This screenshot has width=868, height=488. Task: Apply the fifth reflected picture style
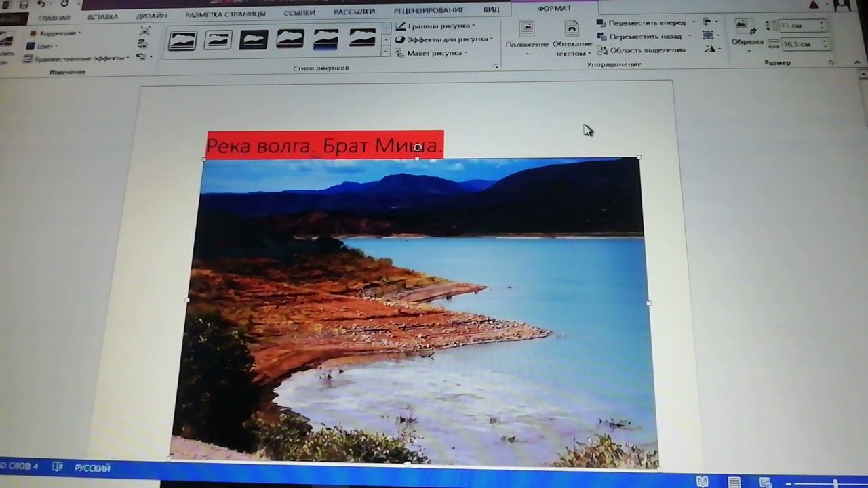click(x=326, y=39)
